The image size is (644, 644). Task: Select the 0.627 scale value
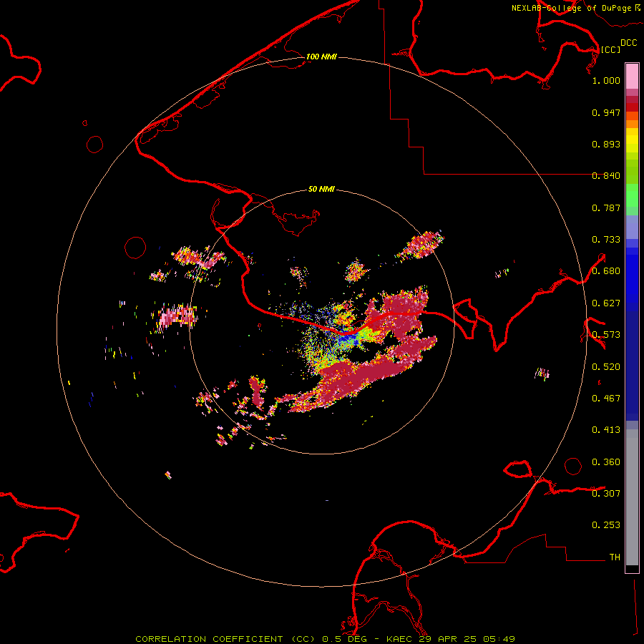[x=606, y=303]
